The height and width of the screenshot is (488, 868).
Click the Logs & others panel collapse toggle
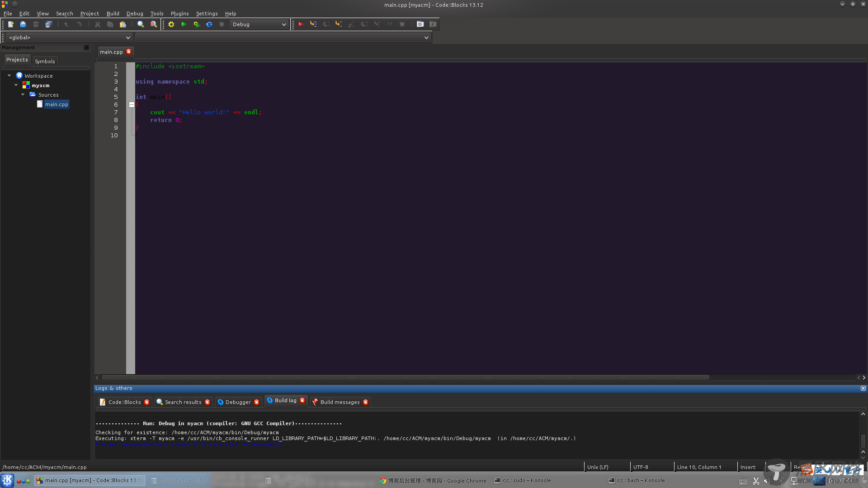pos(863,388)
